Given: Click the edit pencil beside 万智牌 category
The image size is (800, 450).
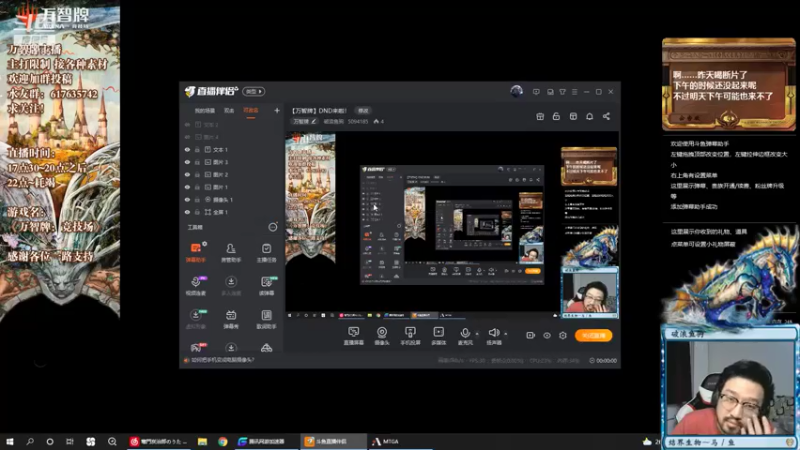Looking at the screenshot, I should [314, 121].
